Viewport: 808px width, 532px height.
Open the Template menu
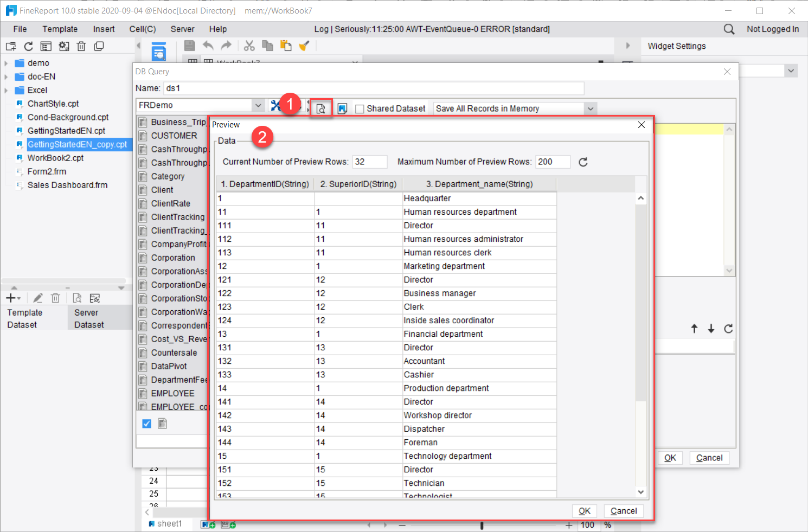[60, 29]
